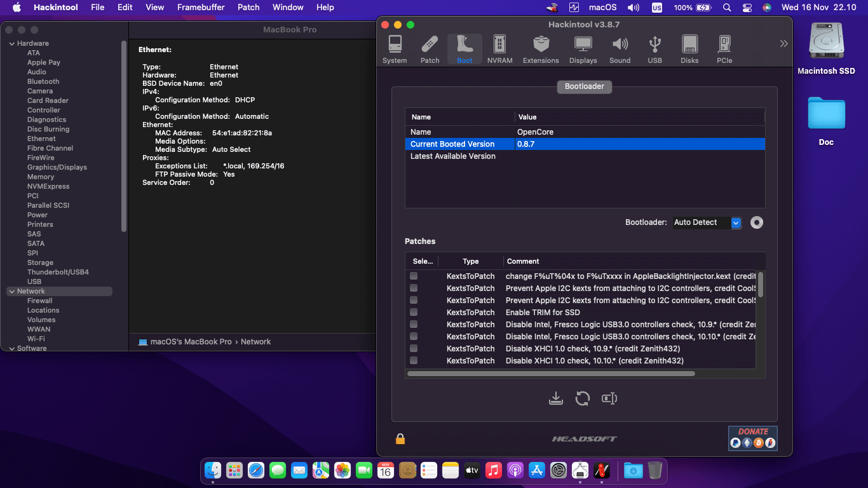Open the Photos app in the Dock

342,470
